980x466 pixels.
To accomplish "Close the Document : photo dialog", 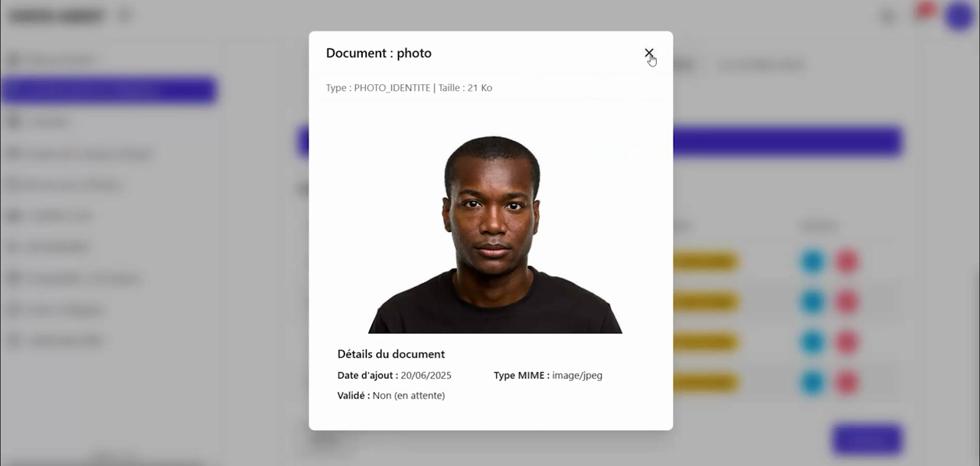I will click(x=648, y=54).
